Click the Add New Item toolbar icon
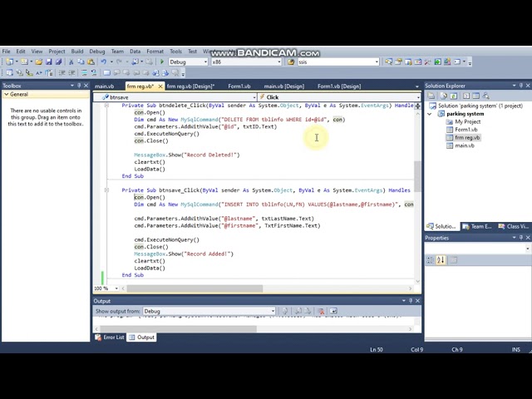532x399 pixels. point(24,62)
